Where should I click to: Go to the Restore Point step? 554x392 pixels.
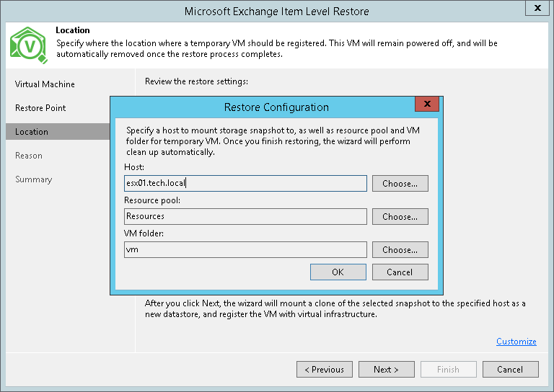(x=40, y=108)
